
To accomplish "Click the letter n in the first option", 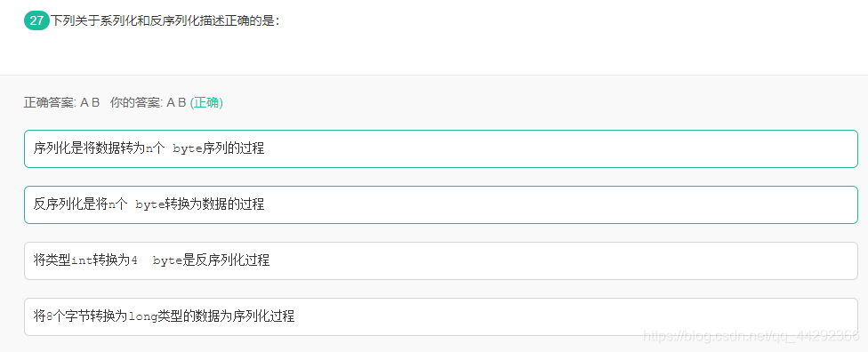I will 149,148.
